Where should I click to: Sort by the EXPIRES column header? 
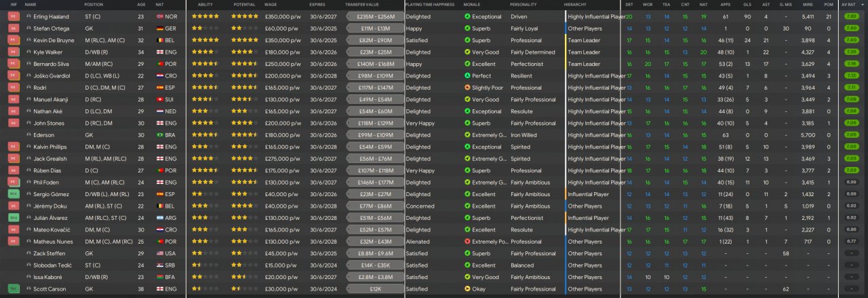[x=317, y=5]
